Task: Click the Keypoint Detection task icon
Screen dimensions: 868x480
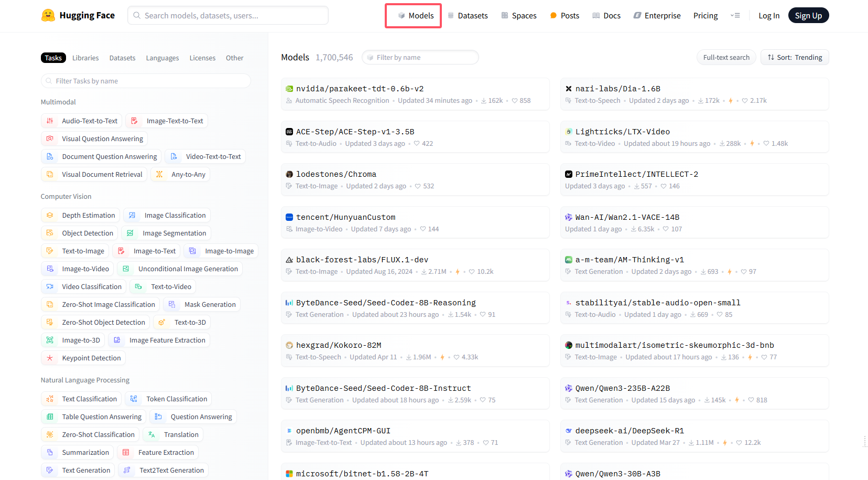Action: pos(50,358)
